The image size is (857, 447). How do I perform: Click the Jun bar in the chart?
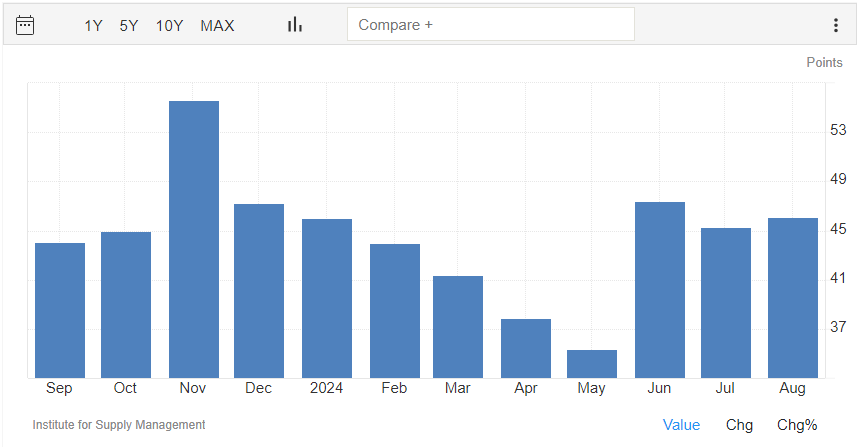[x=660, y=290]
